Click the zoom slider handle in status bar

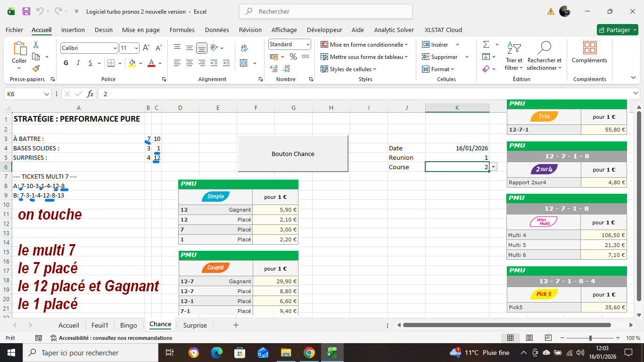click(x=590, y=338)
